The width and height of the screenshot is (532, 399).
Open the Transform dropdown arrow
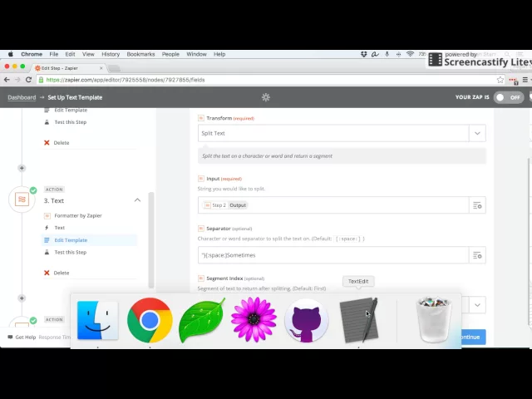click(477, 133)
